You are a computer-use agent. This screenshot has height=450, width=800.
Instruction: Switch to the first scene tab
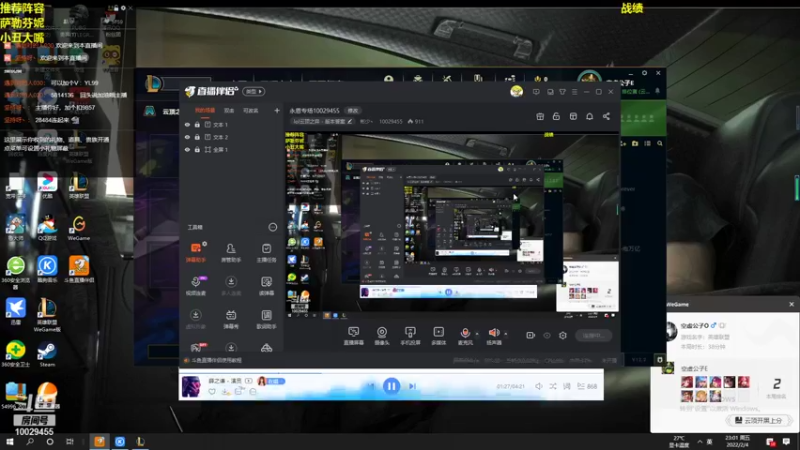pos(205,110)
